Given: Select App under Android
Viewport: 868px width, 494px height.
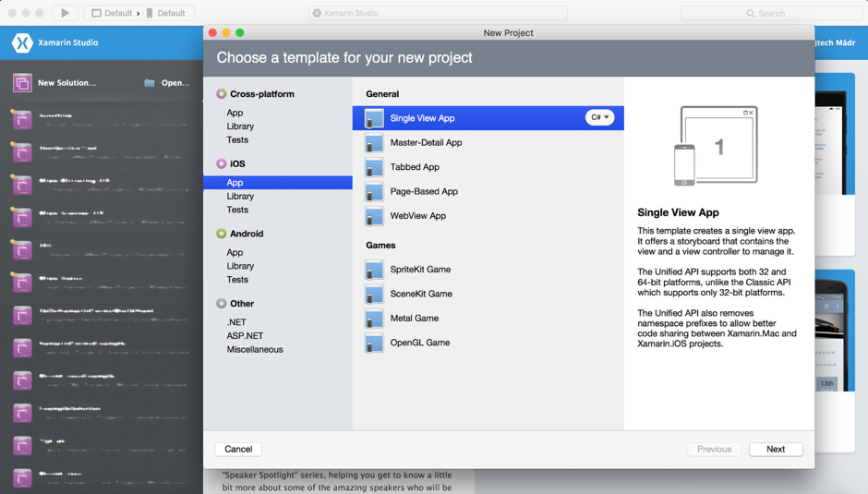Looking at the screenshot, I should click(x=235, y=252).
